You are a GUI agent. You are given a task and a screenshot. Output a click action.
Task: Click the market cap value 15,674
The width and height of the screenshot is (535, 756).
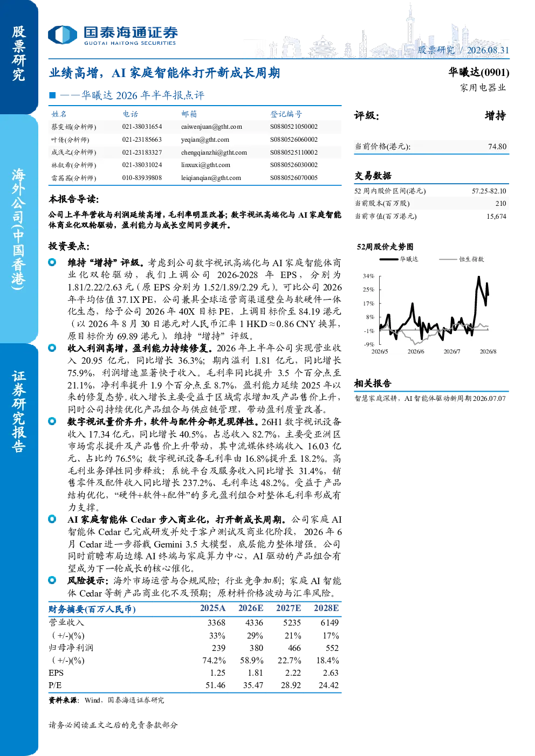pos(496,216)
